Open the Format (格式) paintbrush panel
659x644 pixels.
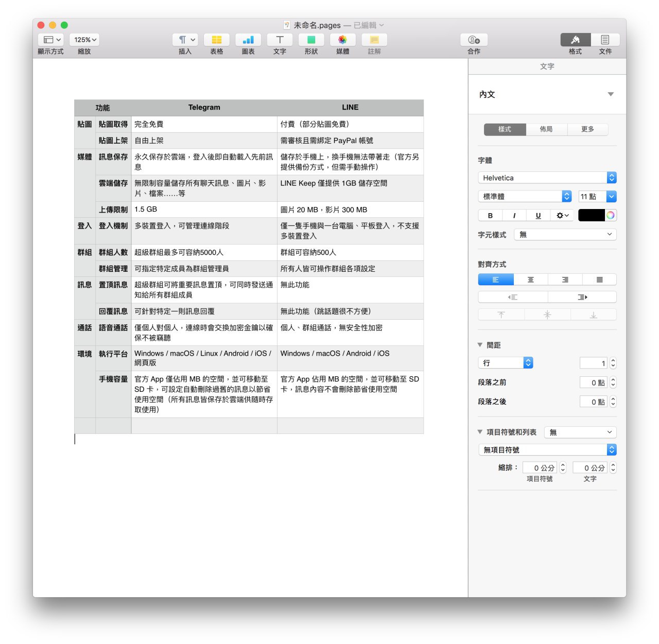click(575, 40)
